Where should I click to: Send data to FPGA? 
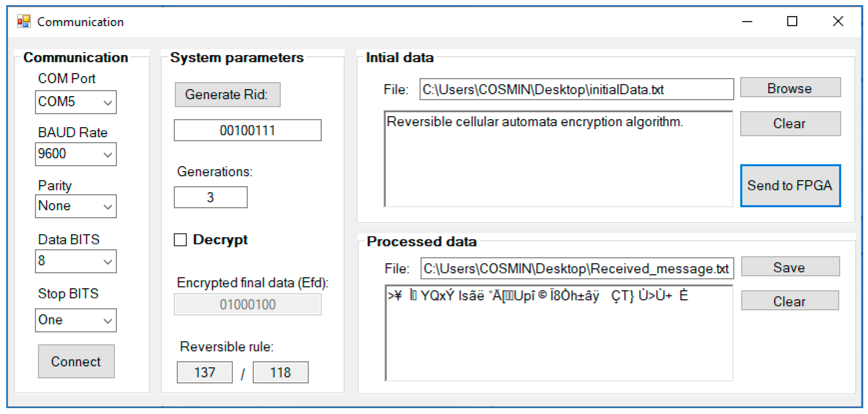(x=790, y=186)
